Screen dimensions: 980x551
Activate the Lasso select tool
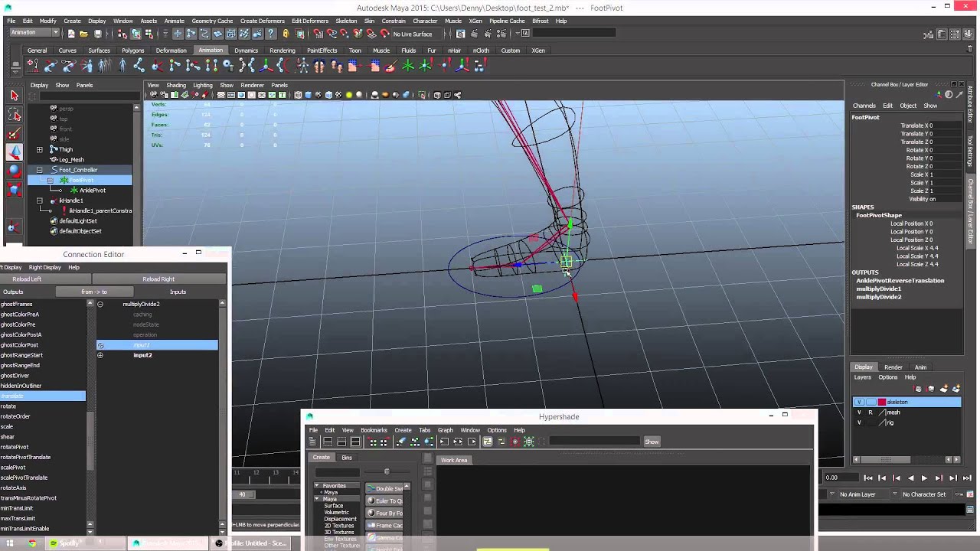14,115
